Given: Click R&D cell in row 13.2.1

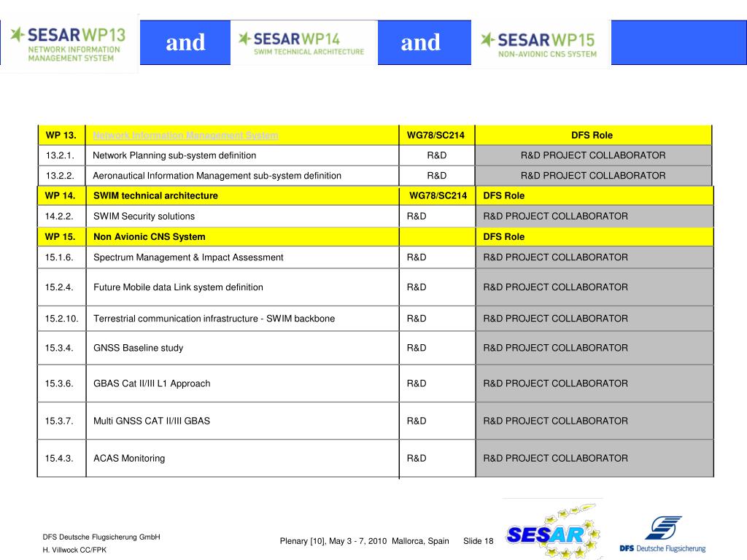Looking at the screenshot, I should click(x=437, y=155).
